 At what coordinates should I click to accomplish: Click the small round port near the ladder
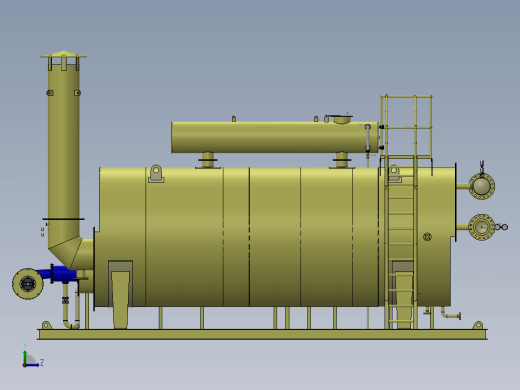(x=427, y=237)
